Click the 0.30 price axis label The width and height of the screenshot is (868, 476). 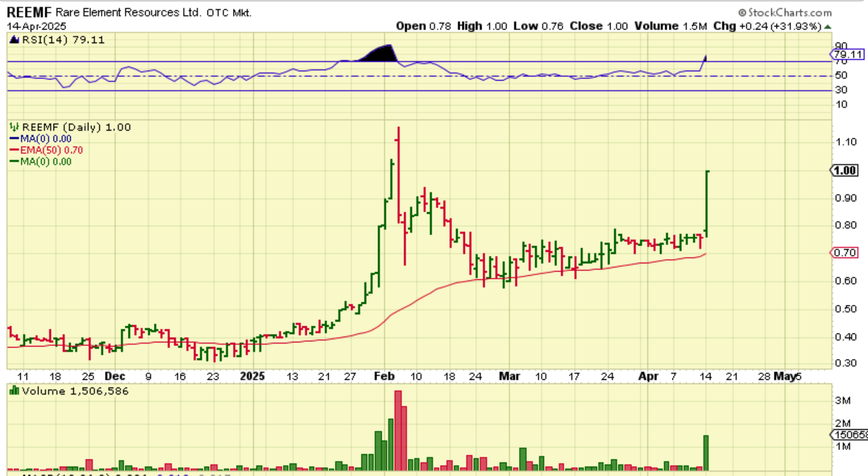[x=846, y=363]
